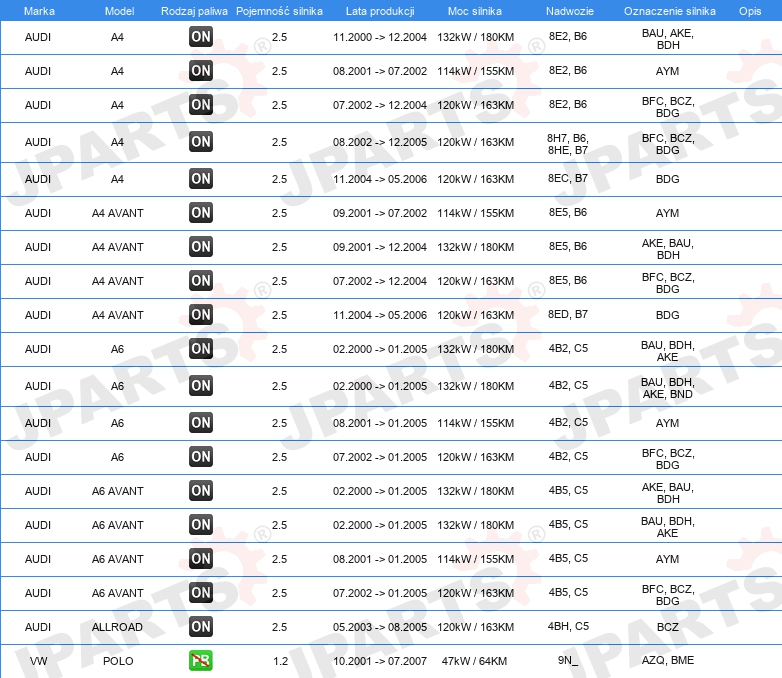Click the ON icon in the A6 AVANT AYM row
Screen dimensions: 782x678
click(201, 558)
